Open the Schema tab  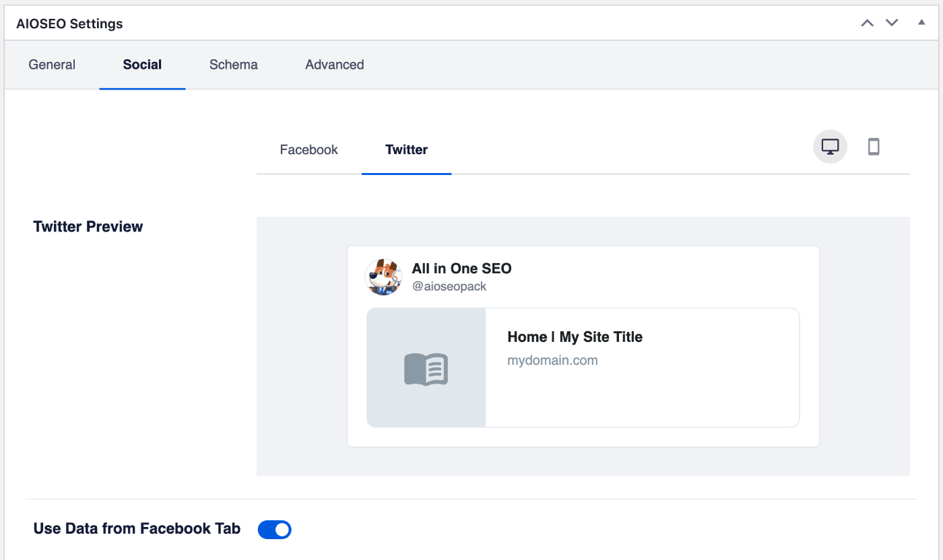pyautogui.click(x=234, y=65)
